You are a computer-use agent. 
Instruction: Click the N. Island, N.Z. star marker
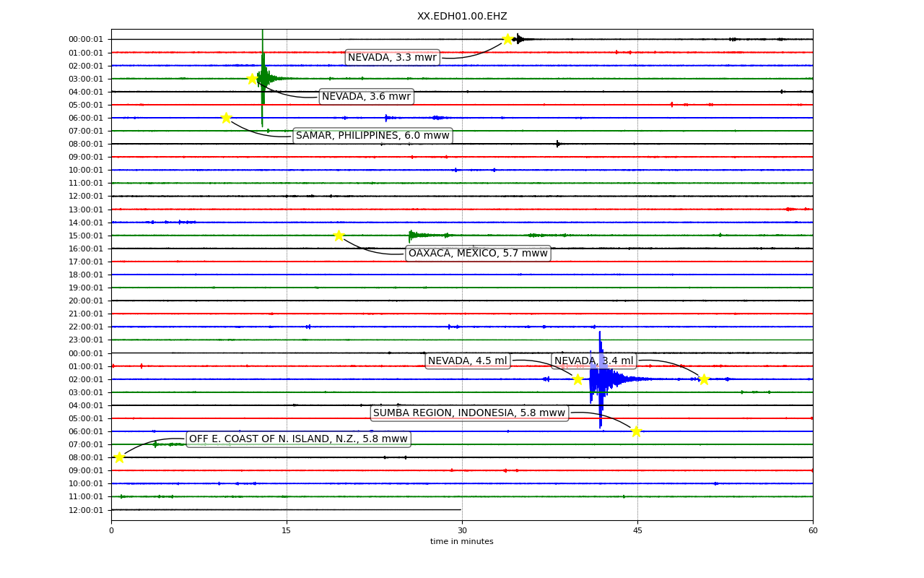[x=119, y=457]
